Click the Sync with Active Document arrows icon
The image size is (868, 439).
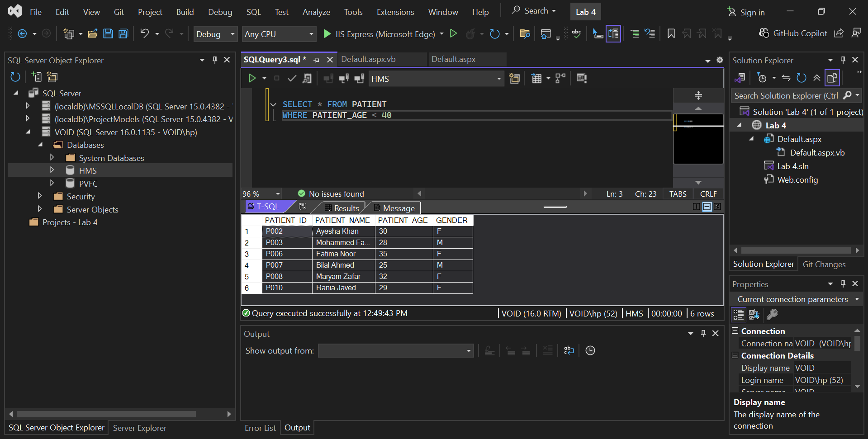(786, 78)
